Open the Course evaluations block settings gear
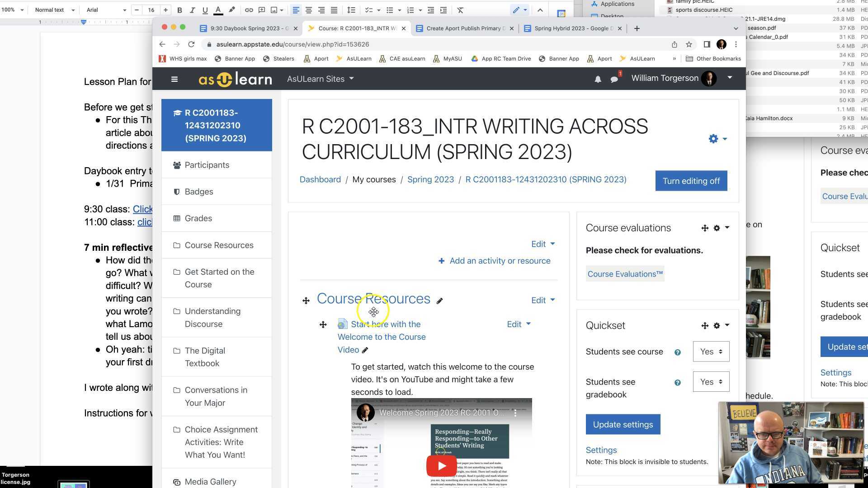 point(717,228)
